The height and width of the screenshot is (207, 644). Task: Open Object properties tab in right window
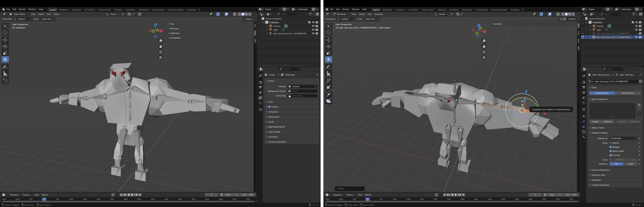tap(584, 116)
